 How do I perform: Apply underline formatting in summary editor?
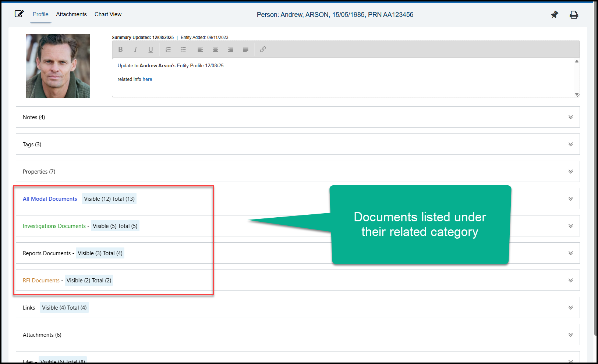coord(151,49)
